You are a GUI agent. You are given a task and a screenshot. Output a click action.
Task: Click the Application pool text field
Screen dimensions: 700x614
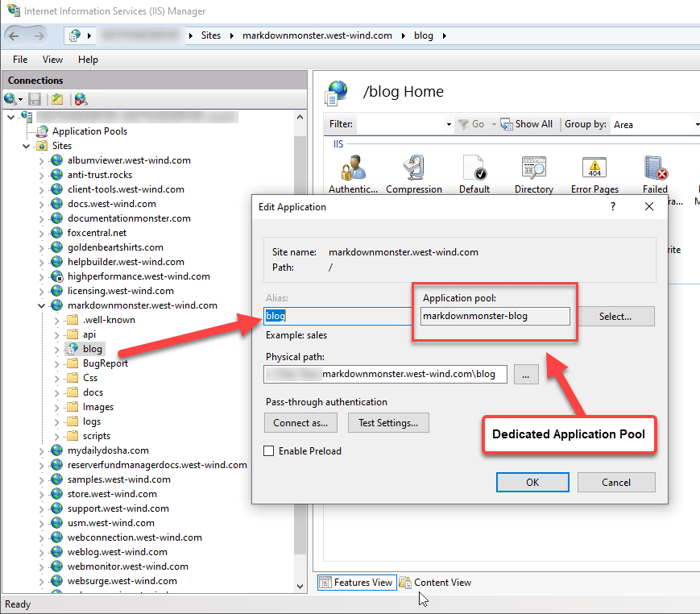(495, 316)
